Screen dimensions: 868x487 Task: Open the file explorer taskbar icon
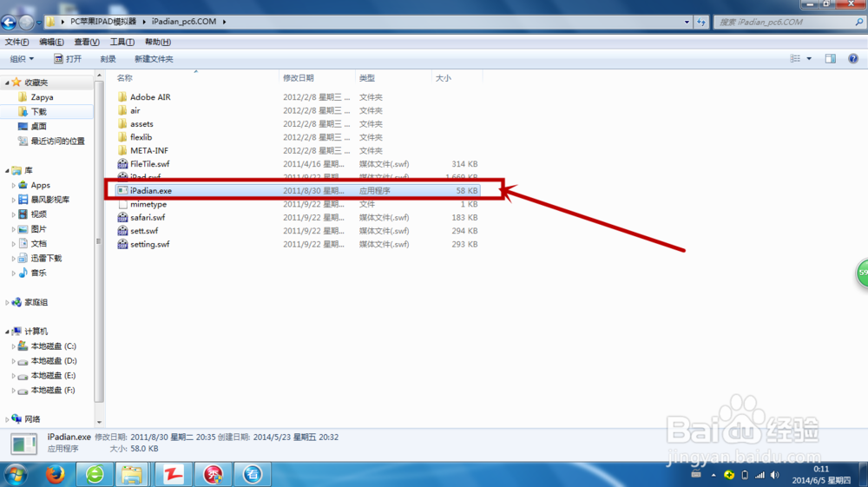tap(132, 474)
